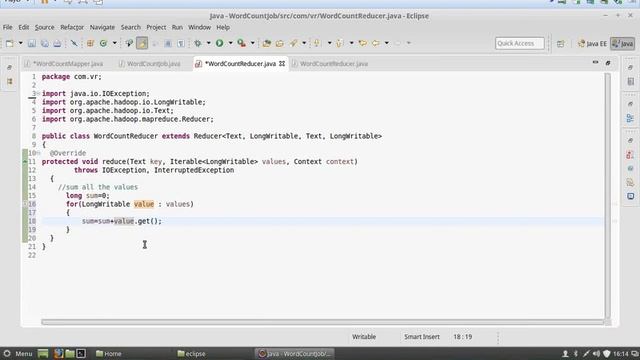Viewport: 640px width, 360px height.
Task: Open the File menu
Action: click(x=7, y=27)
